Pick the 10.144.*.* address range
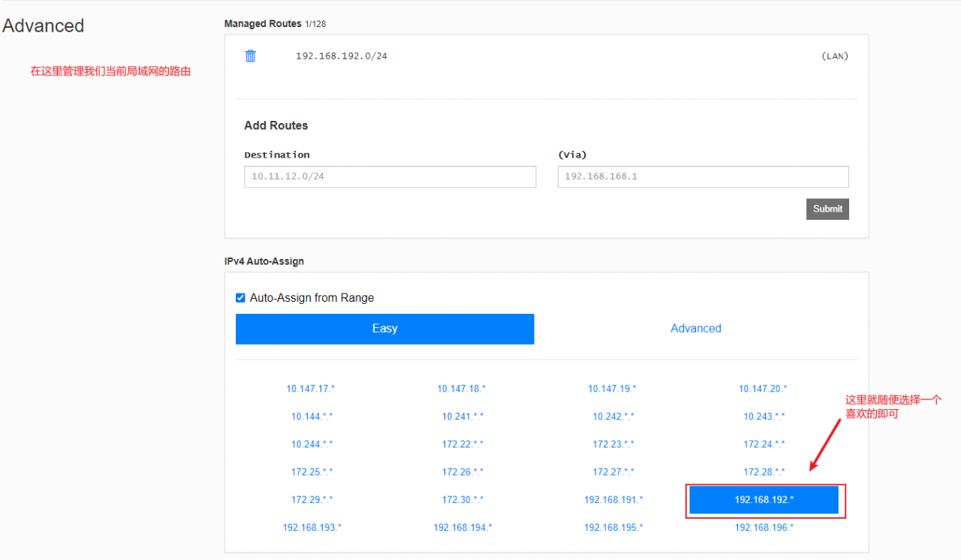The width and height of the screenshot is (961, 560). [x=312, y=417]
